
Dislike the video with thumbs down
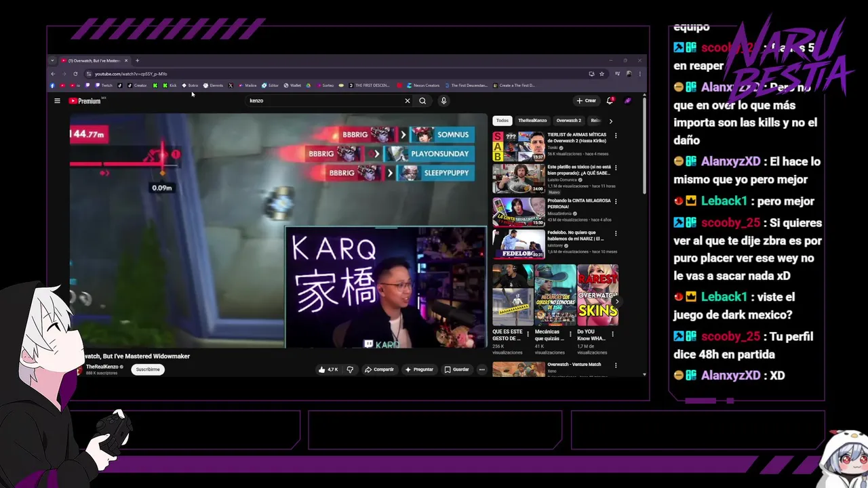[350, 369]
